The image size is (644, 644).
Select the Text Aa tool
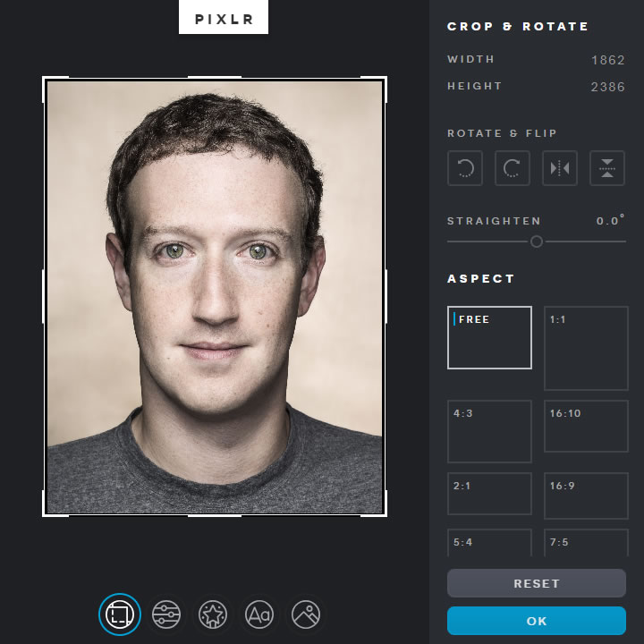(259, 614)
